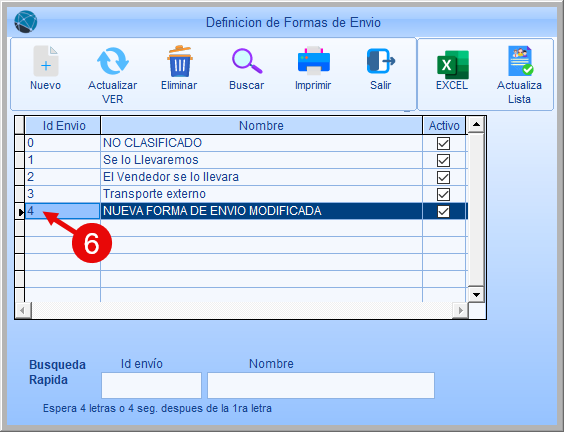The image size is (564, 432).
Task: Click the Nombre quick search field
Action: point(321,386)
